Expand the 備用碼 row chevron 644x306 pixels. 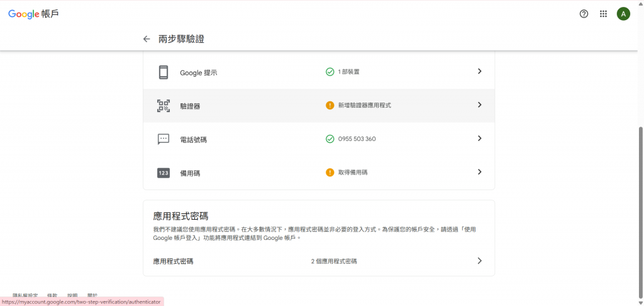(x=479, y=172)
